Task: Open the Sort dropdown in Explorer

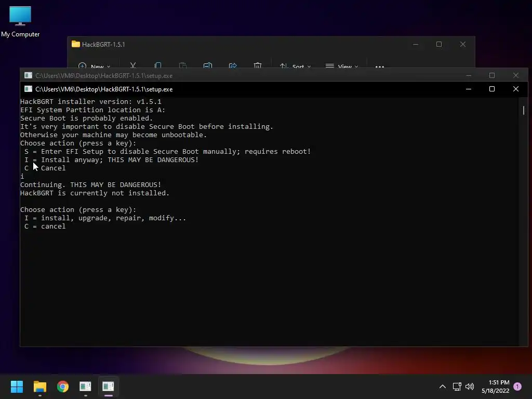Action: 295,66
